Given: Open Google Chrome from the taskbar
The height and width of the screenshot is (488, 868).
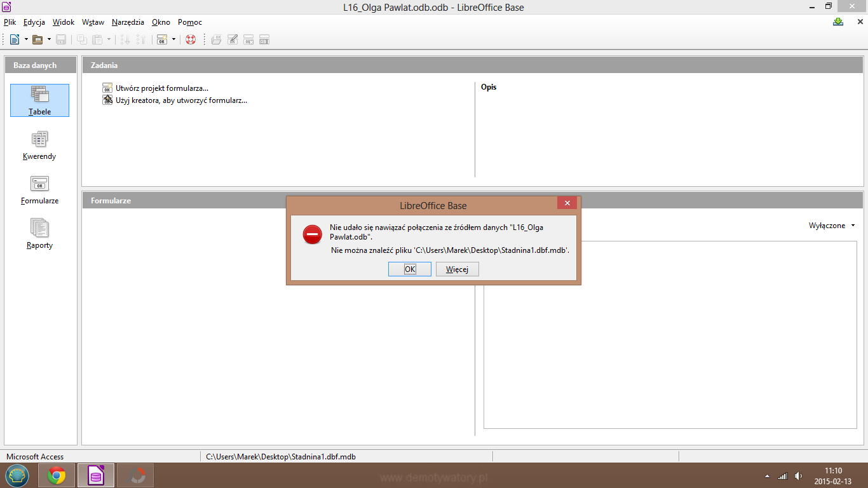Looking at the screenshot, I should coord(57,475).
